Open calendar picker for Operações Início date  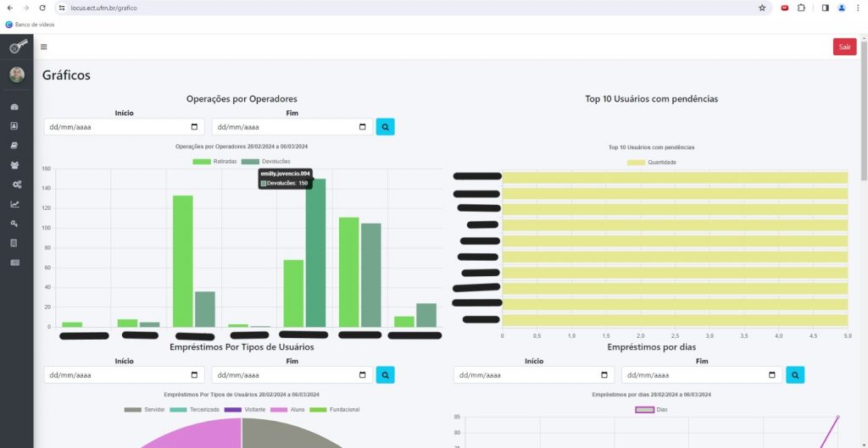(194, 127)
